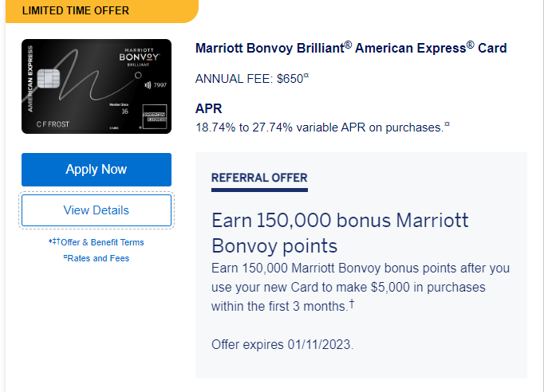Click the footnote symbol after variable APR text
This screenshot has height=392, width=544.
(x=447, y=123)
